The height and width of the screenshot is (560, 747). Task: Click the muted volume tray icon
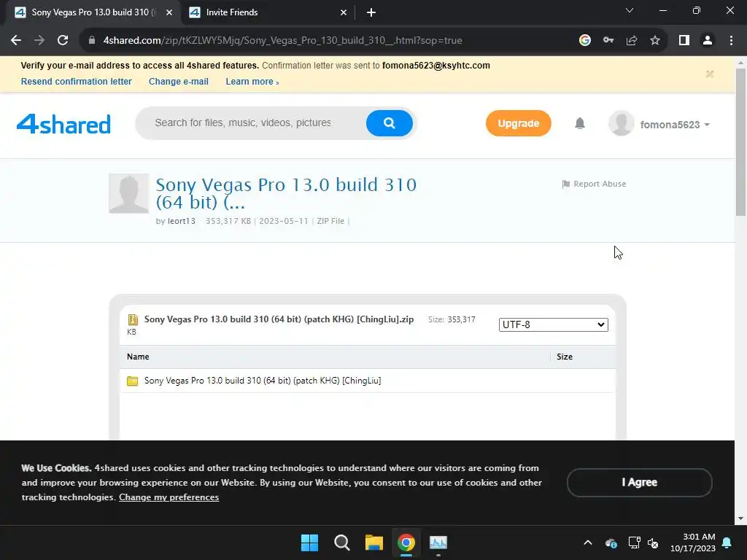[653, 542]
